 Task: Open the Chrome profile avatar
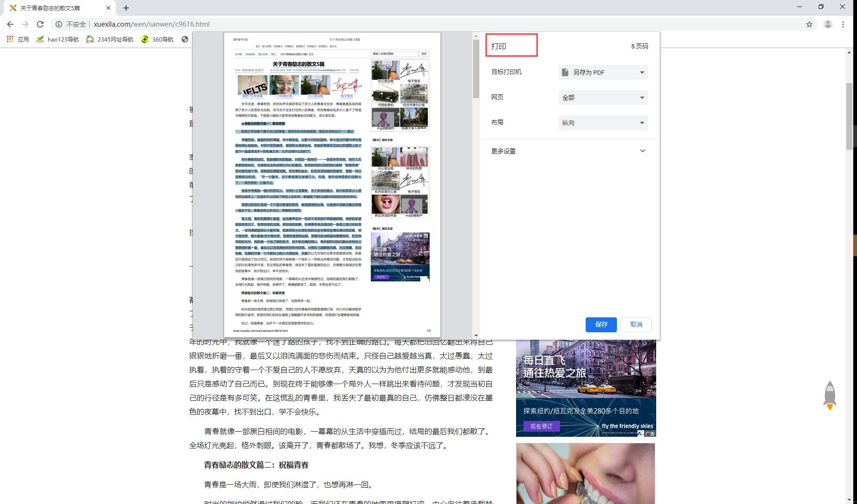pyautogui.click(x=828, y=24)
